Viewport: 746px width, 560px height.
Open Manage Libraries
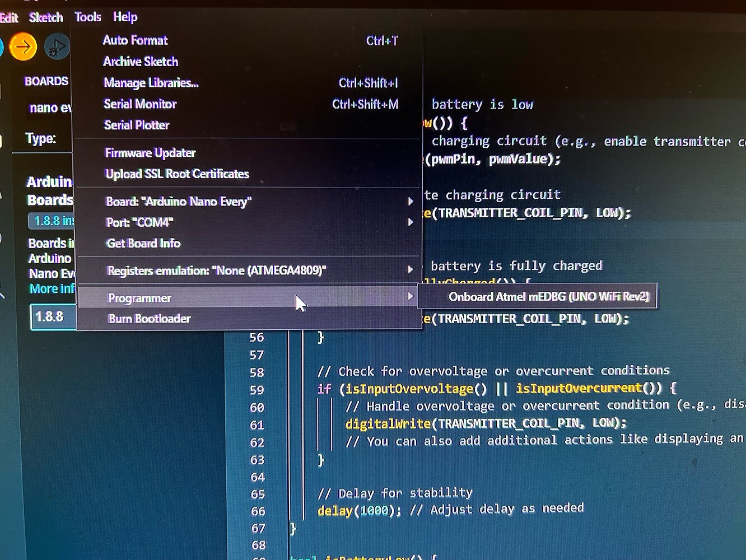tap(150, 82)
